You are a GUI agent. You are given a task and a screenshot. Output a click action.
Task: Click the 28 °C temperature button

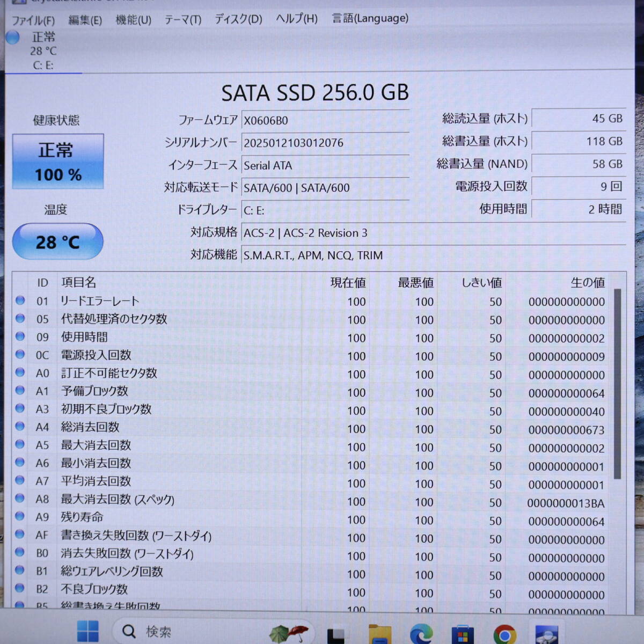(57, 241)
